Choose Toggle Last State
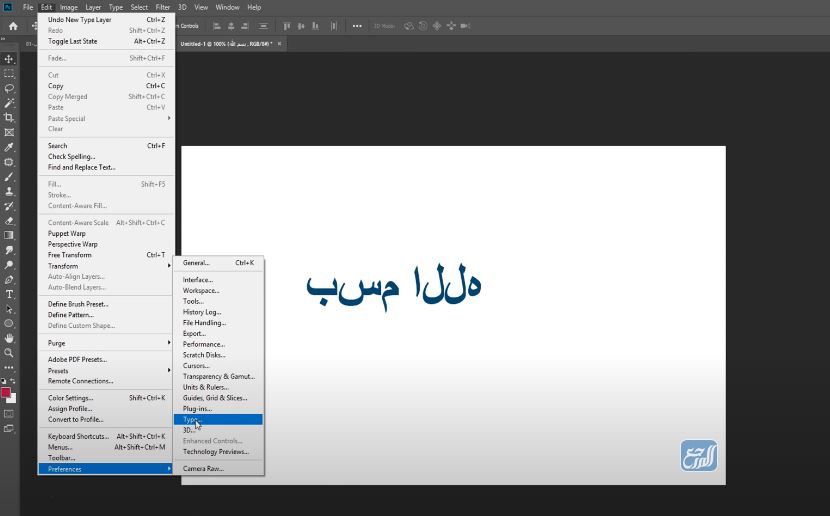 (x=106, y=41)
